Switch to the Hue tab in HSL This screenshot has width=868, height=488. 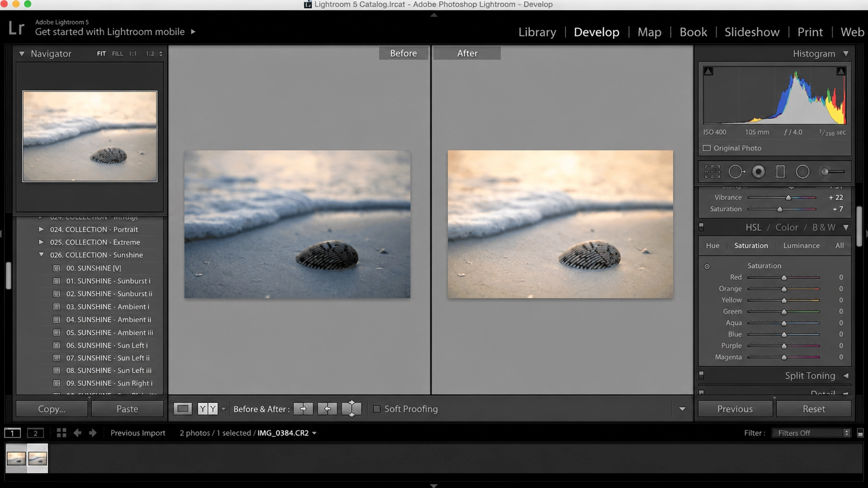point(712,245)
